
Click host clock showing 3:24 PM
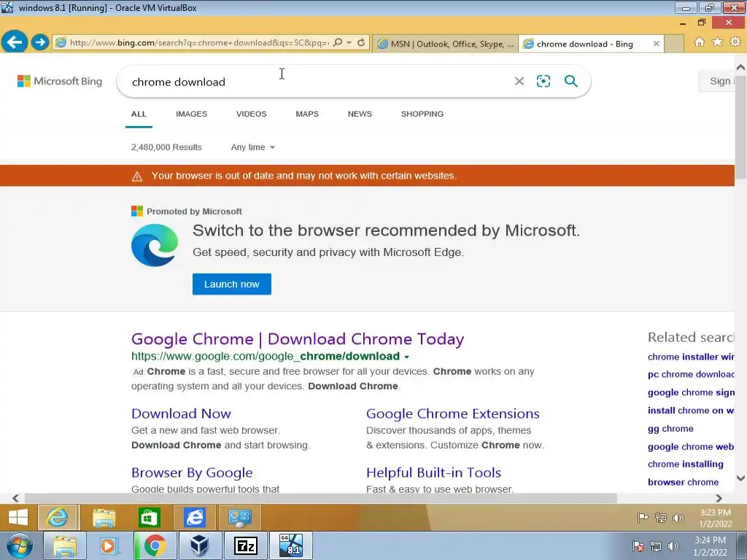click(x=710, y=546)
